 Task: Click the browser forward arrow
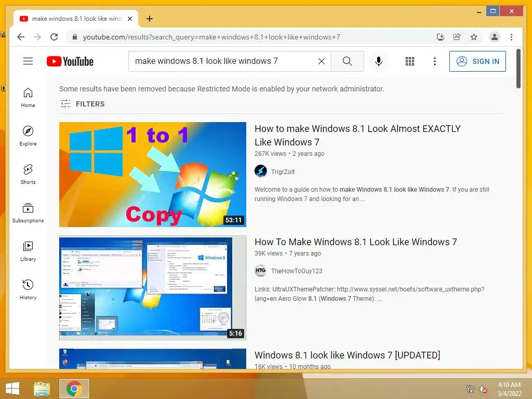tap(37, 37)
